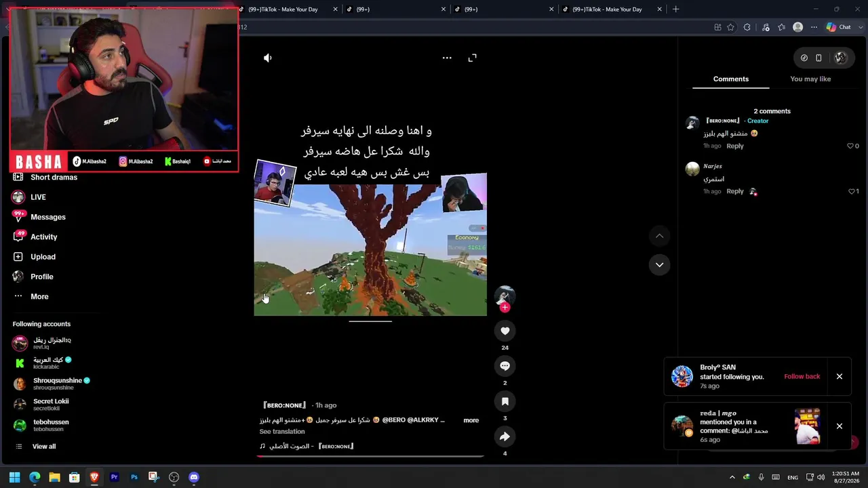The height and width of the screenshot is (488, 868).
Task: Open the browser Favorites list icon
Action: point(782,27)
